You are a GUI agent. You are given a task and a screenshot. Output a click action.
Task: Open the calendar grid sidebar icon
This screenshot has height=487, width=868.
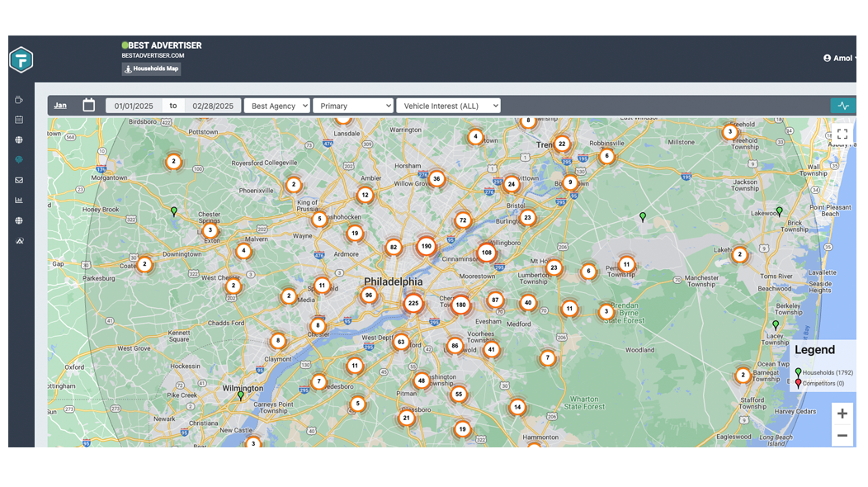(19, 120)
